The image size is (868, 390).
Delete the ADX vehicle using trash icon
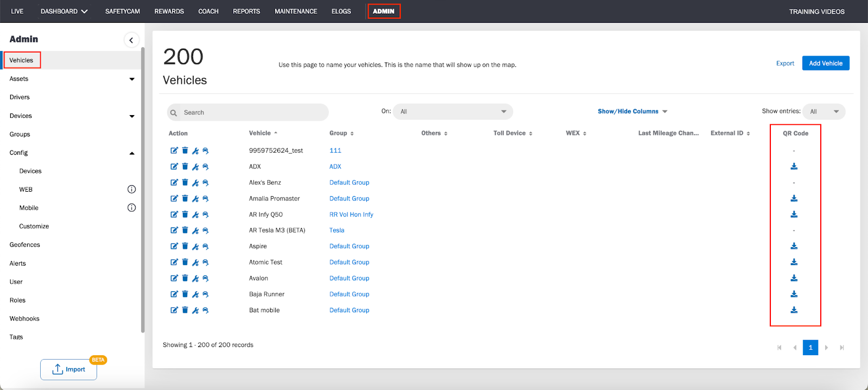(x=185, y=167)
